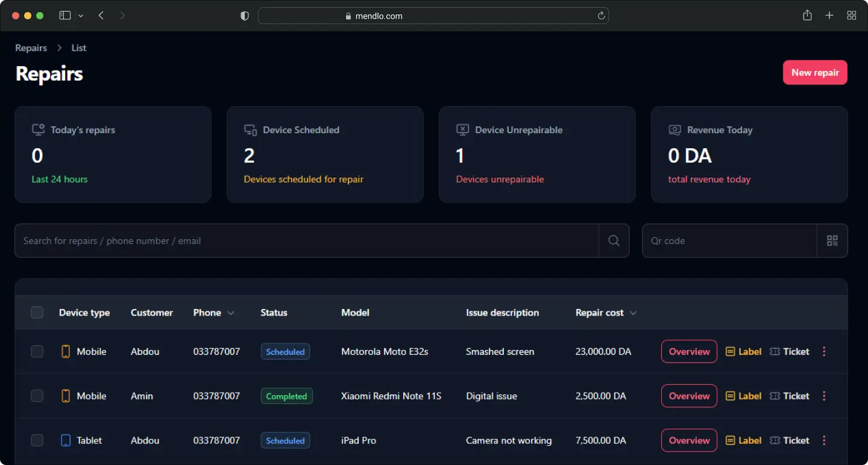This screenshot has height=465, width=868.
Task: Reload the page using the refresh icon
Action: [601, 16]
